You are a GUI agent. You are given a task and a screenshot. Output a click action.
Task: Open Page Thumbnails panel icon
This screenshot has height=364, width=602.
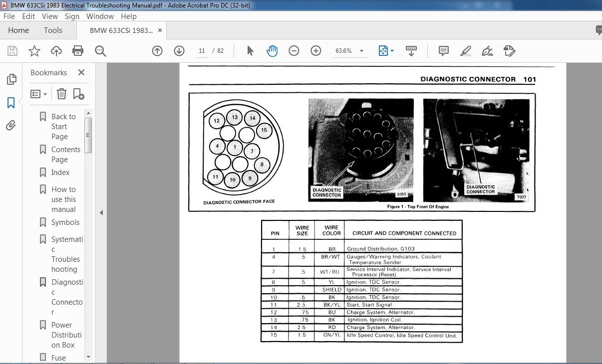click(x=11, y=80)
